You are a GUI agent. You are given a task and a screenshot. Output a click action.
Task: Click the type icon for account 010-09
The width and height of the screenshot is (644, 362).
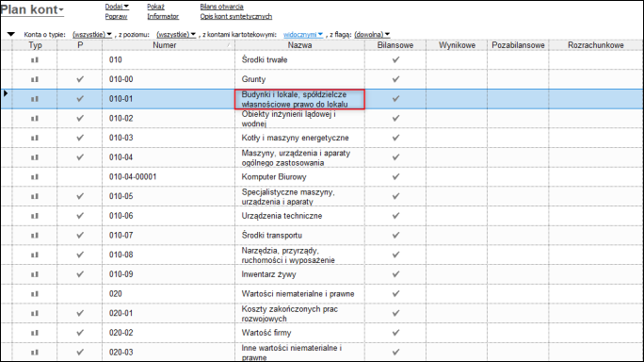pyautogui.click(x=35, y=274)
